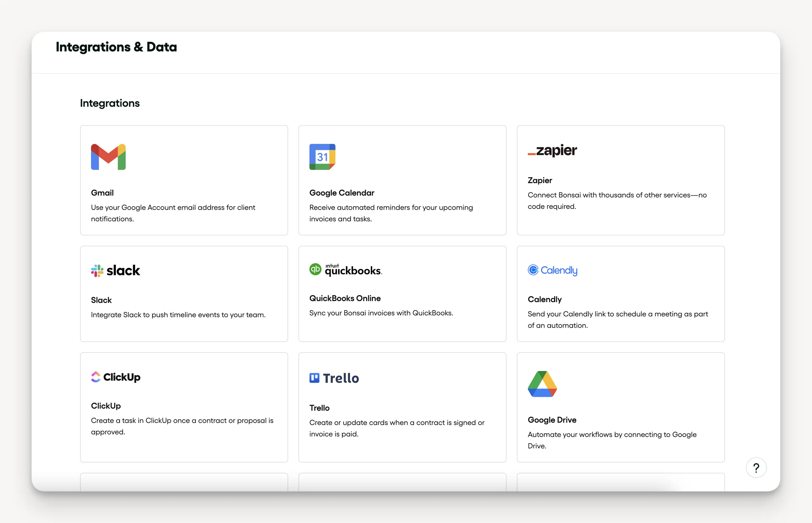Click the Integrations section heading
This screenshot has height=523, width=812.
pyautogui.click(x=110, y=103)
